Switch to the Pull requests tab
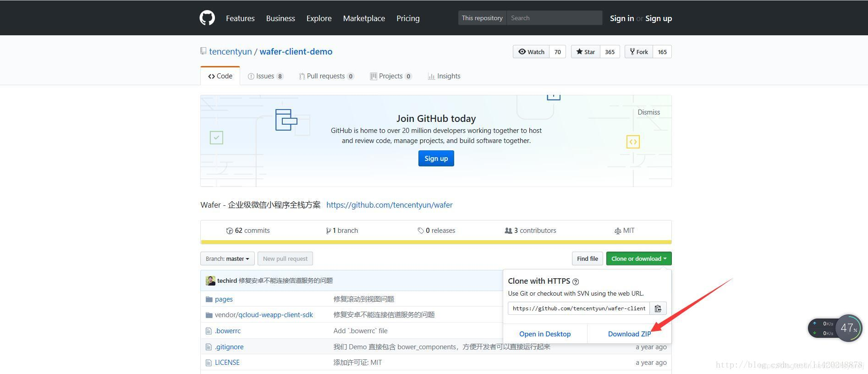This screenshot has width=868, height=374. (x=326, y=76)
